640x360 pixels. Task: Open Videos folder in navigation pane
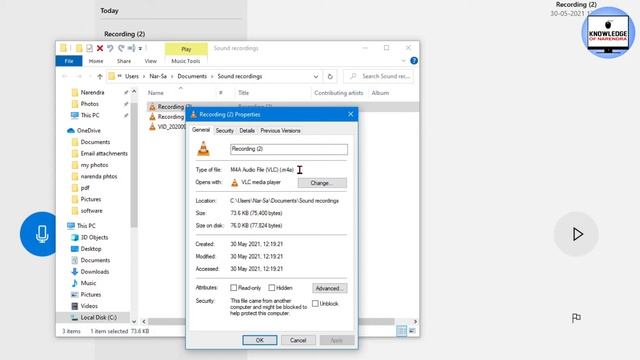[x=84, y=306]
